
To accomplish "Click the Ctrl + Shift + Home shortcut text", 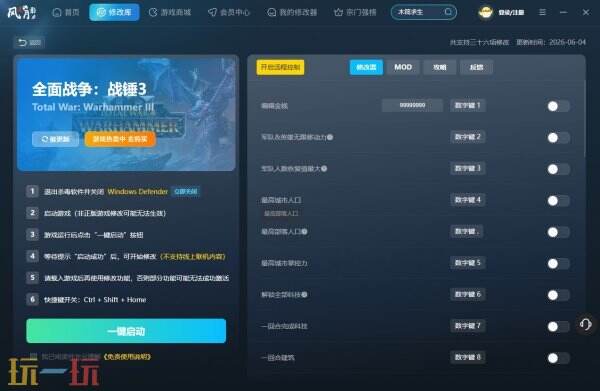I will click(x=115, y=300).
